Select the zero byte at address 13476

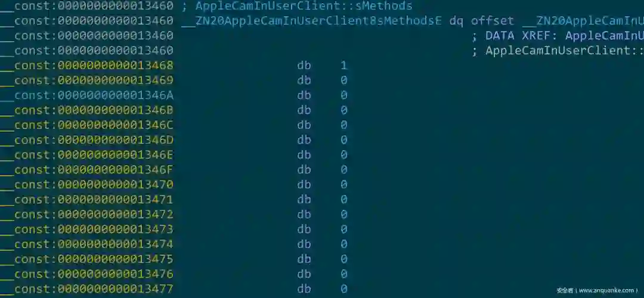pos(344,274)
